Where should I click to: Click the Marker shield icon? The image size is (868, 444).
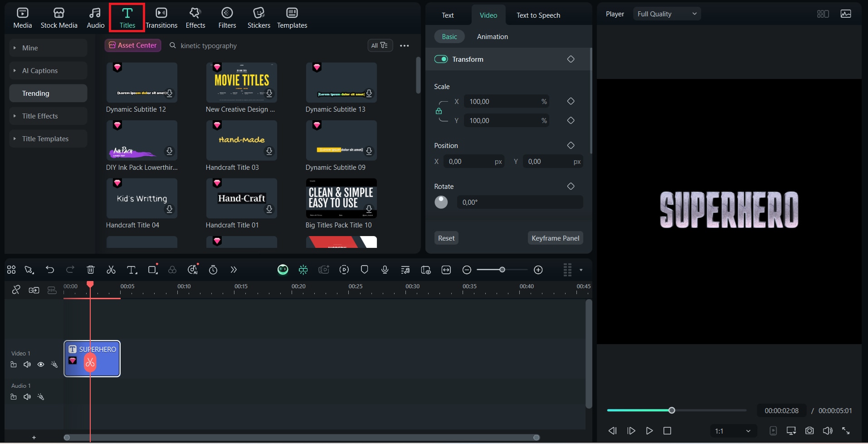[x=364, y=270]
